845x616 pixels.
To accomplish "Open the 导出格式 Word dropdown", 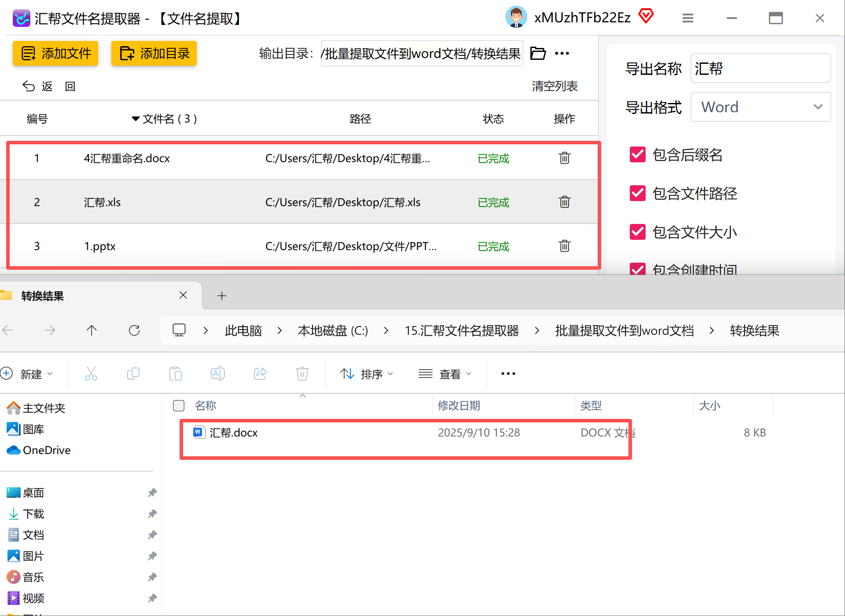I will pos(760,107).
